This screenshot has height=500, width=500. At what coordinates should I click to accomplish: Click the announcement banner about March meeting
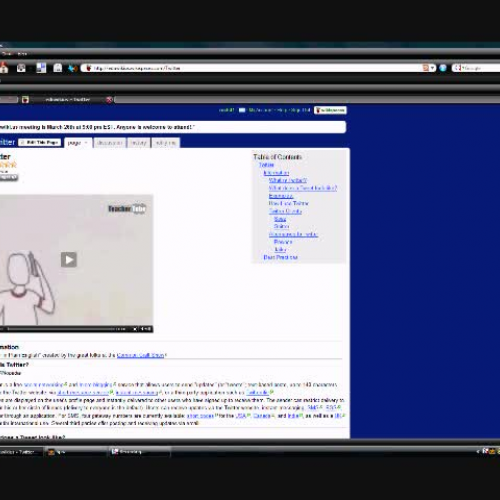[173, 127]
